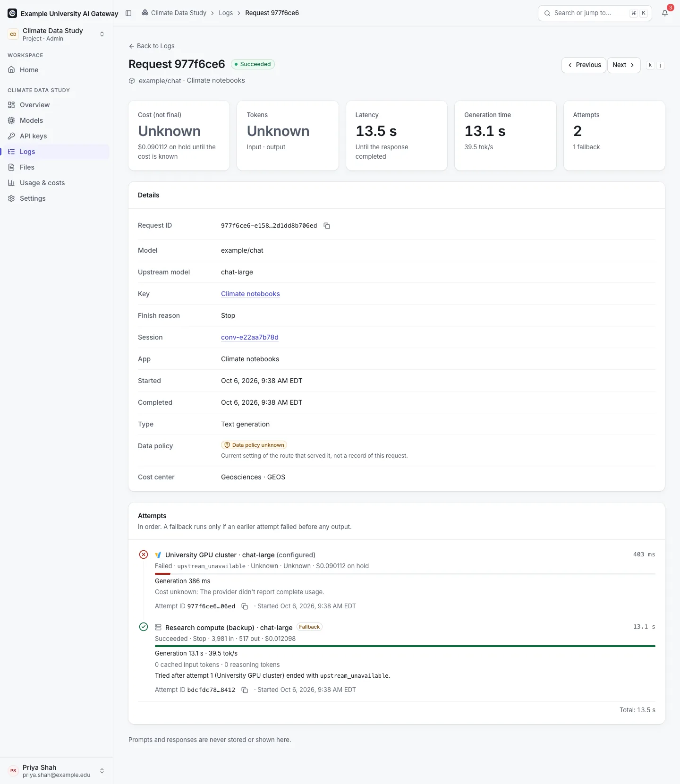Open project Settings
This screenshot has height=784, width=680.
(57, 198)
